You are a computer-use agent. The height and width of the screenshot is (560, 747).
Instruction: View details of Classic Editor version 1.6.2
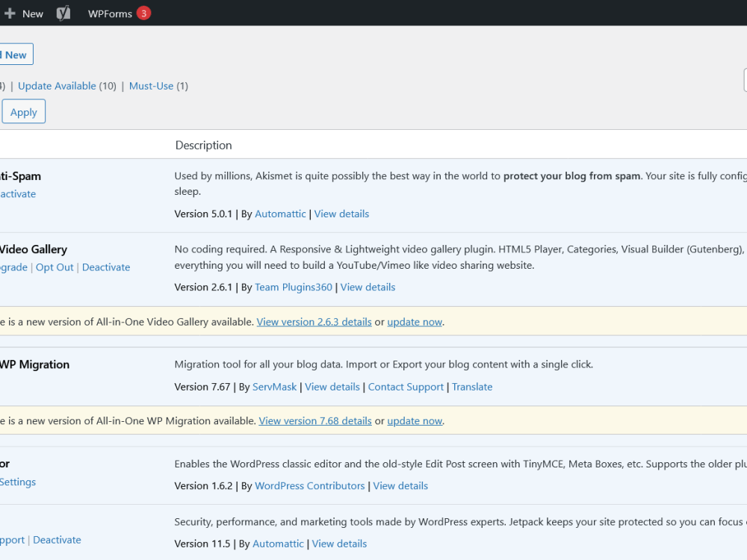(x=400, y=486)
